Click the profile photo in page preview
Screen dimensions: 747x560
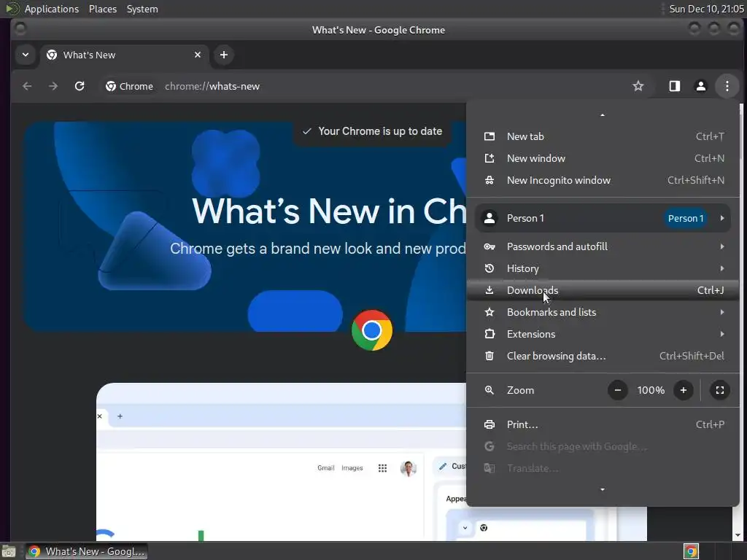click(x=409, y=468)
